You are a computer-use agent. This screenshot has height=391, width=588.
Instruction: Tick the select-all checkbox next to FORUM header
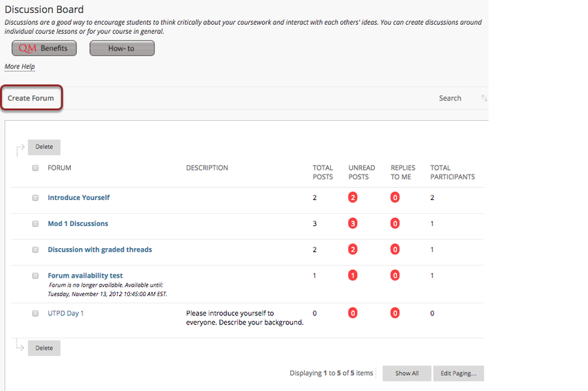pyautogui.click(x=35, y=168)
